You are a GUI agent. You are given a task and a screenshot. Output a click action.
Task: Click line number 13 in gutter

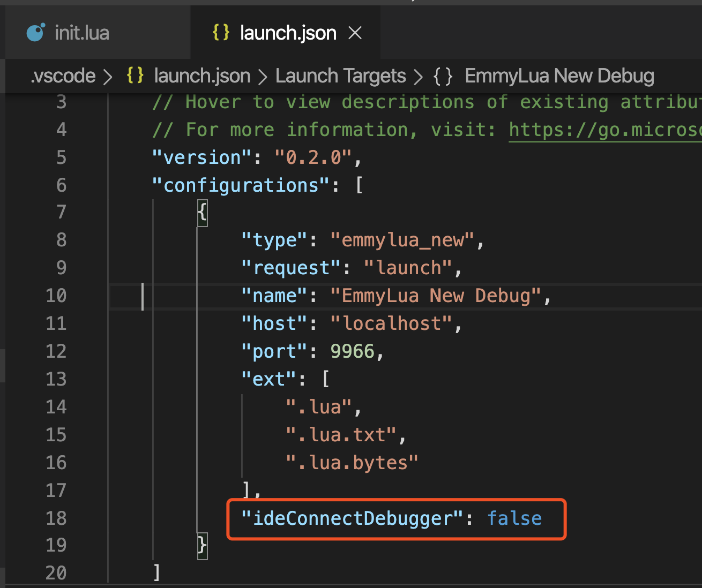[x=56, y=379]
